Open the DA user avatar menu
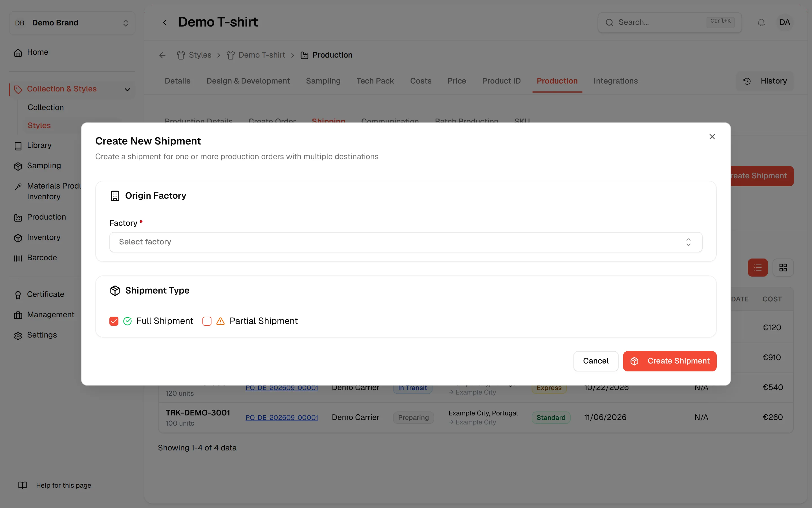 pos(785,23)
